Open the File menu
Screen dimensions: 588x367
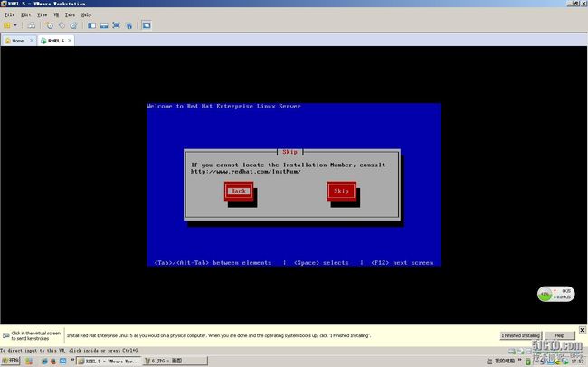[9, 14]
